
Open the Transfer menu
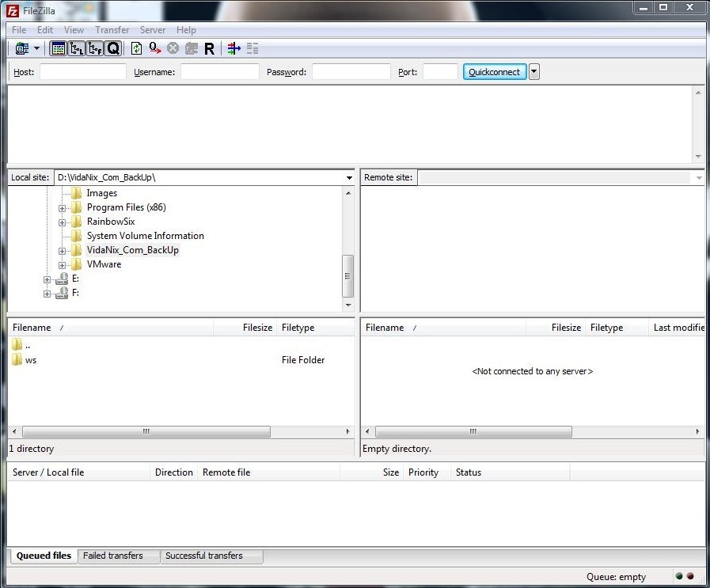coord(112,30)
